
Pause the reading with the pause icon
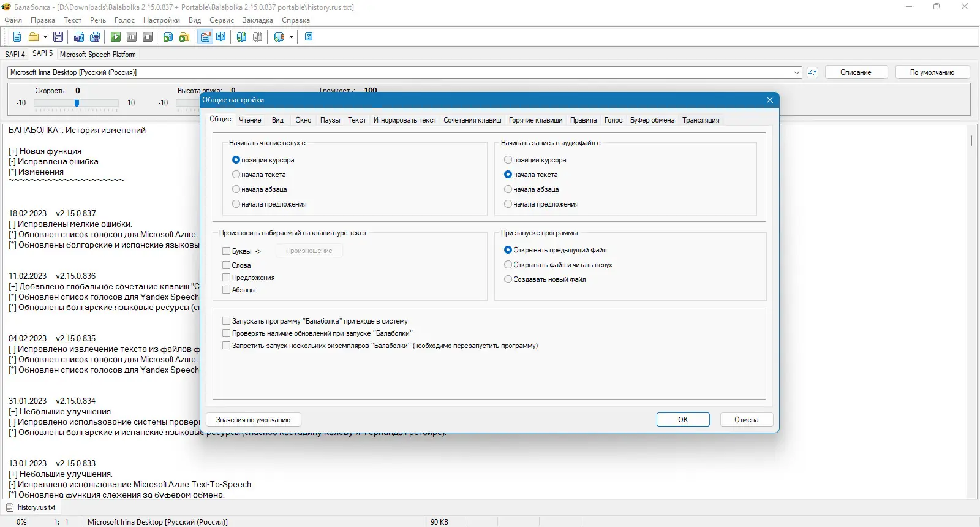pyautogui.click(x=132, y=37)
